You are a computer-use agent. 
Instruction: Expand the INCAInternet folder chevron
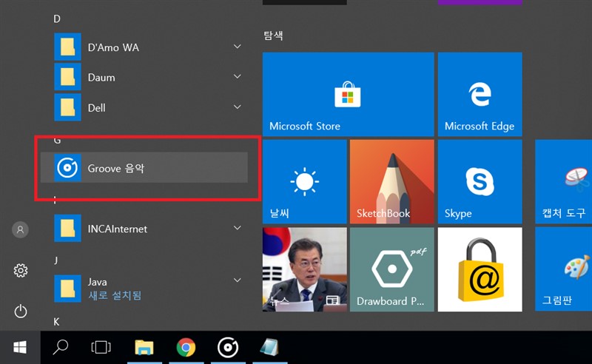coord(237,228)
